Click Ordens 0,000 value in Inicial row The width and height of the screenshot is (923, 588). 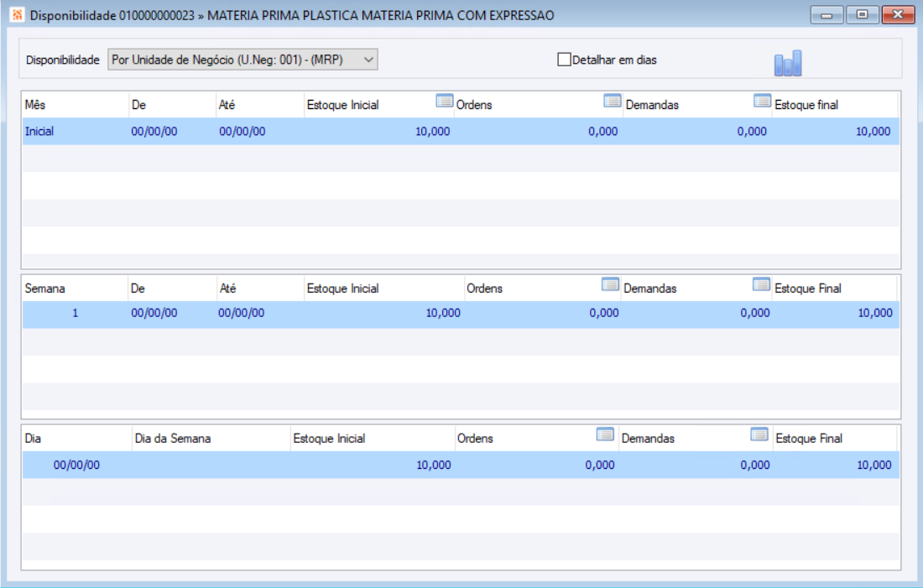pyautogui.click(x=602, y=131)
